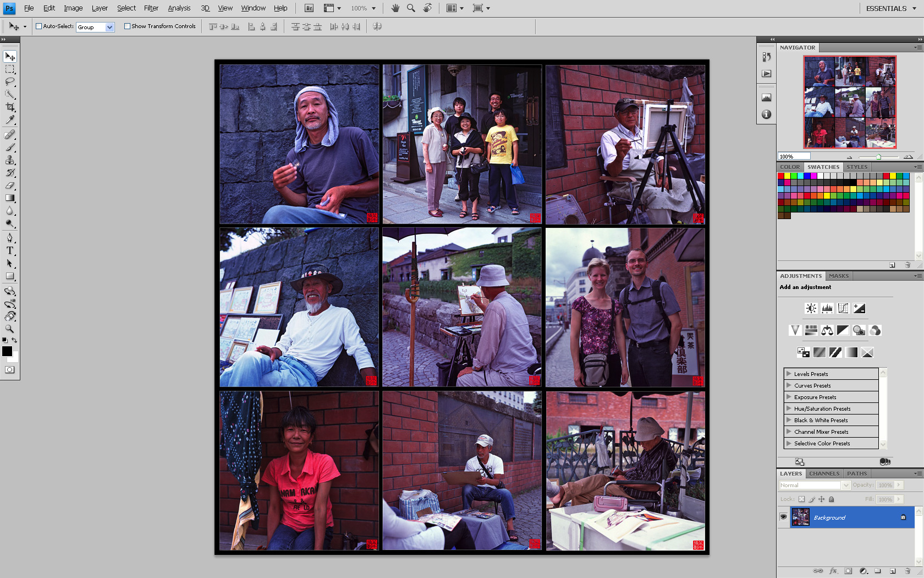Select the Brush tool
Image resolution: width=924 pixels, height=578 pixels.
pos(10,148)
